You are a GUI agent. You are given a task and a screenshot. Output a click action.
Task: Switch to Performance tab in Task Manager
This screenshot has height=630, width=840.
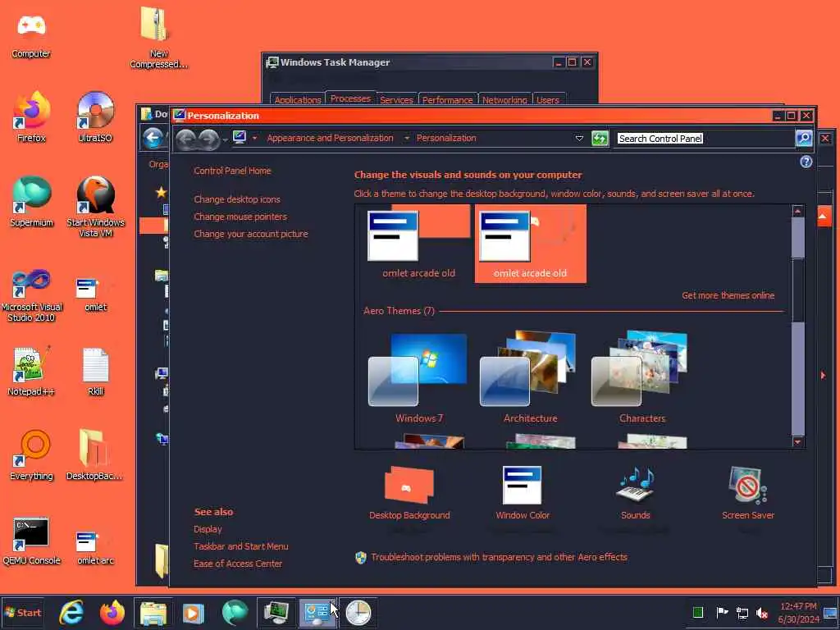[447, 99]
